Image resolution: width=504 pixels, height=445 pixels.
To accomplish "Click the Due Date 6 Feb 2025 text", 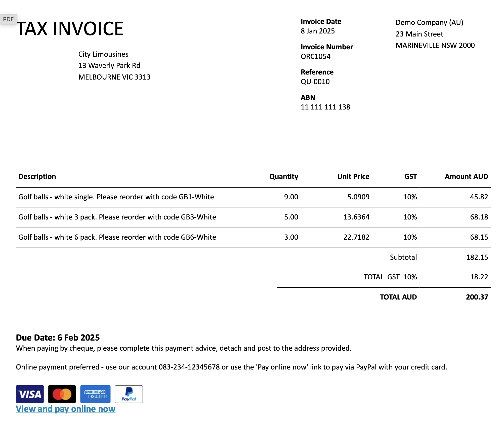I will pyautogui.click(x=58, y=338).
